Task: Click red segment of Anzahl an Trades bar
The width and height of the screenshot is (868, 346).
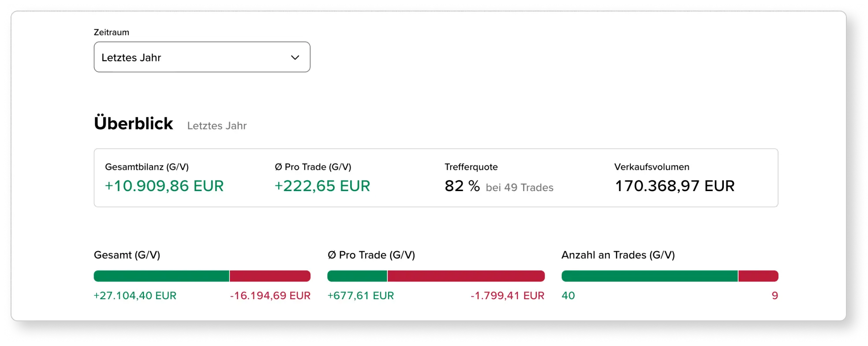Action: (x=758, y=276)
